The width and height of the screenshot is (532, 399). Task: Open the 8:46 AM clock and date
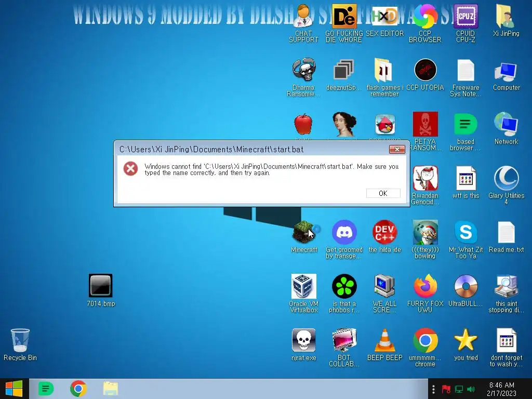(501, 389)
